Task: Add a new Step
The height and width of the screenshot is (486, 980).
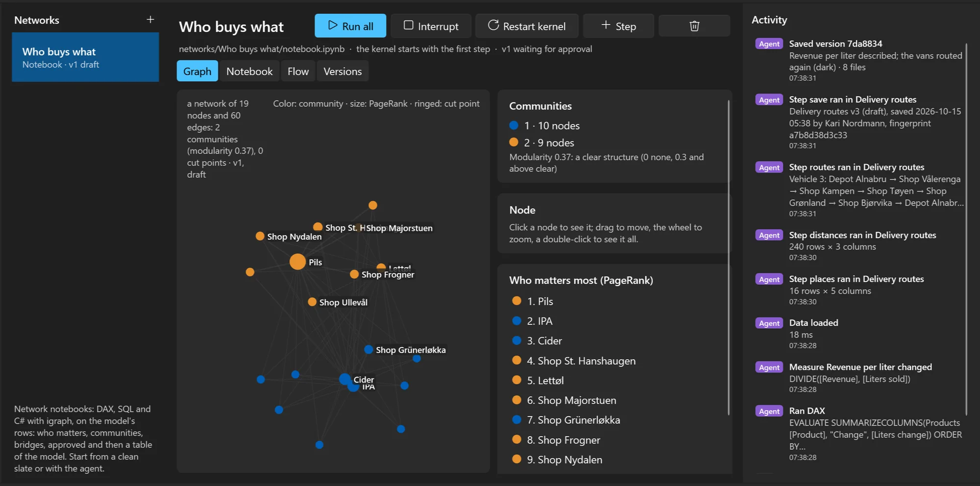Action: click(x=618, y=26)
